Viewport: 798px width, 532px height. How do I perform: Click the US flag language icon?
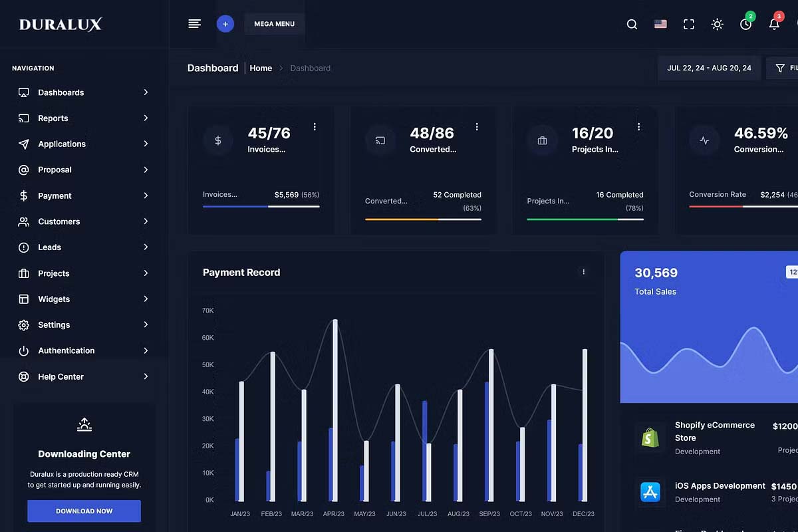[660, 24]
